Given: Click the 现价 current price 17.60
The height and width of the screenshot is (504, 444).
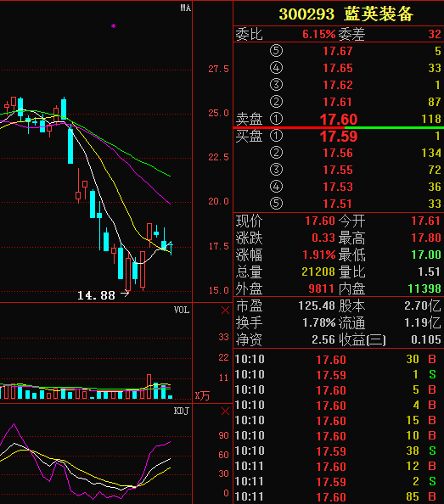Looking at the screenshot, I should pos(320,221).
